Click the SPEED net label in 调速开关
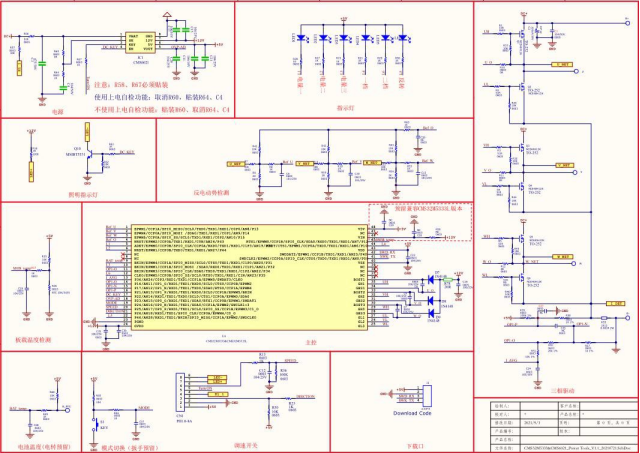 (x=290, y=361)
